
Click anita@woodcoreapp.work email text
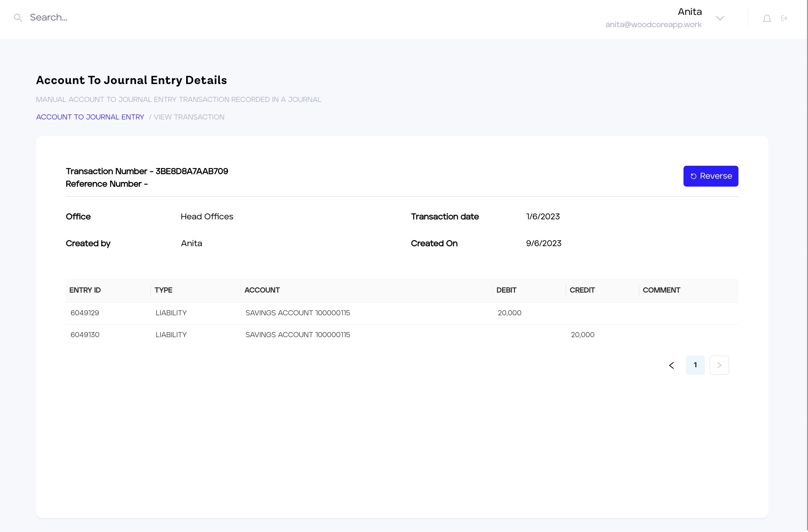pos(653,25)
